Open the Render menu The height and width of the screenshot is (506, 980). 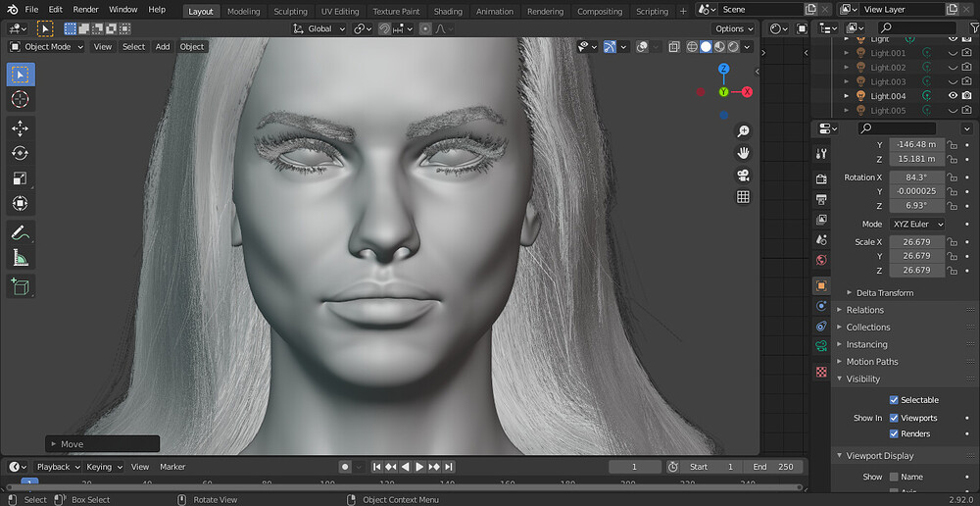85,10
